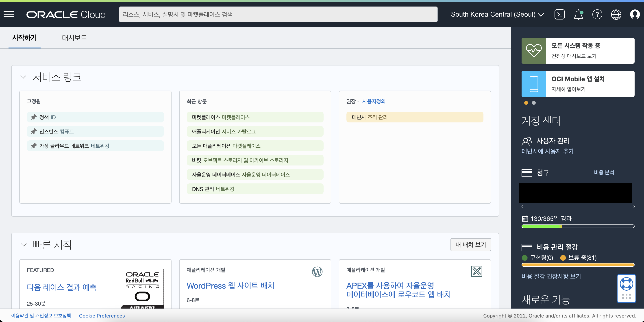Focus the resource search field
Screen dimensions: 644x322
click(x=278, y=15)
